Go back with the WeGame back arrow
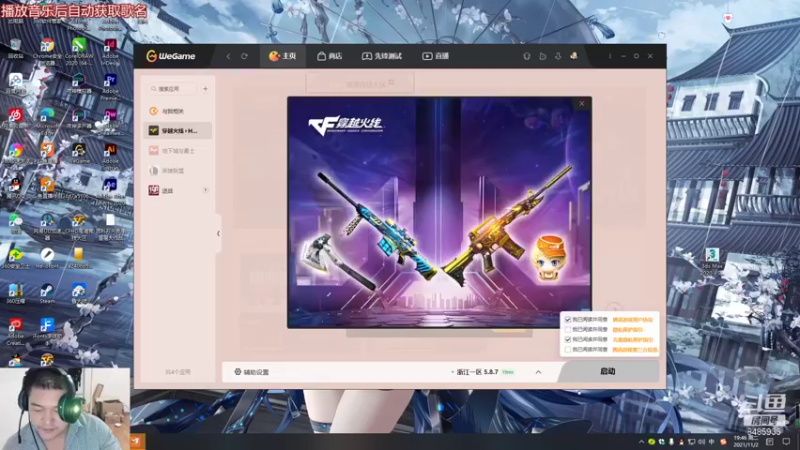 [x=229, y=56]
